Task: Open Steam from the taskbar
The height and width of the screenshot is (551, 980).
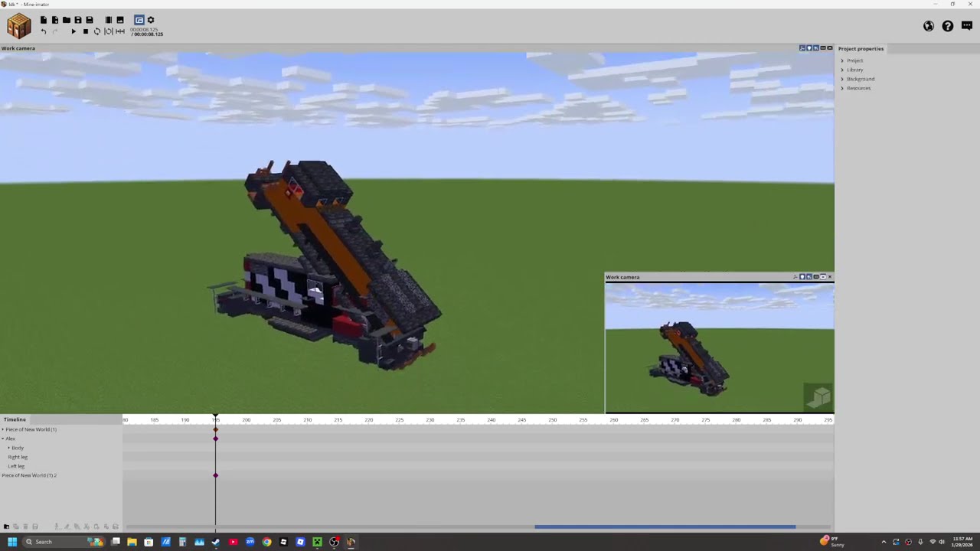Action: tap(216, 542)
